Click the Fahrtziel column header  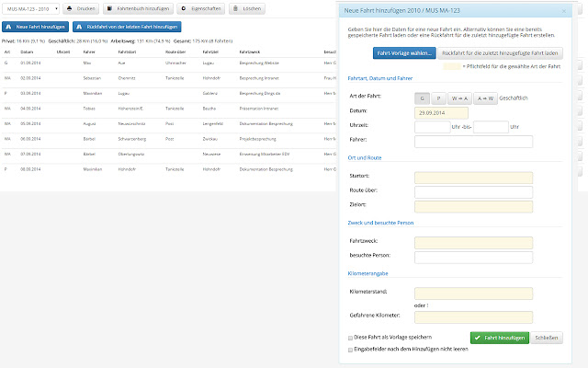210,52
